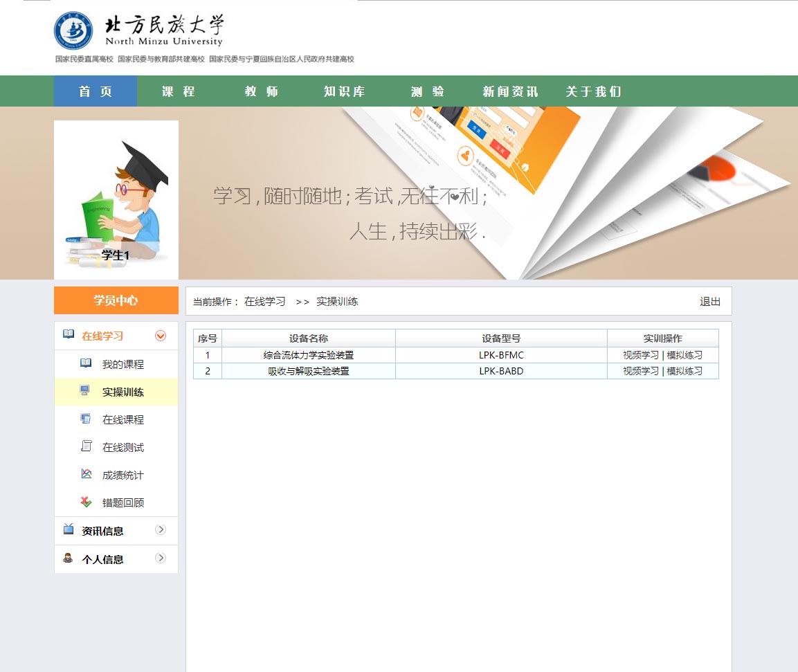Click the student avatar picture 学生1
The height and width of the screenshot is (672, 798).
[x=116, y=200]
